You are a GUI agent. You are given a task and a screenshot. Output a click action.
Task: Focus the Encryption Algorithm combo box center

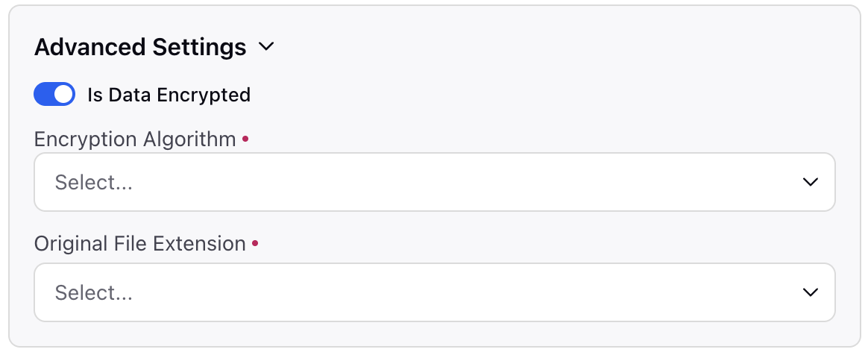435,182
